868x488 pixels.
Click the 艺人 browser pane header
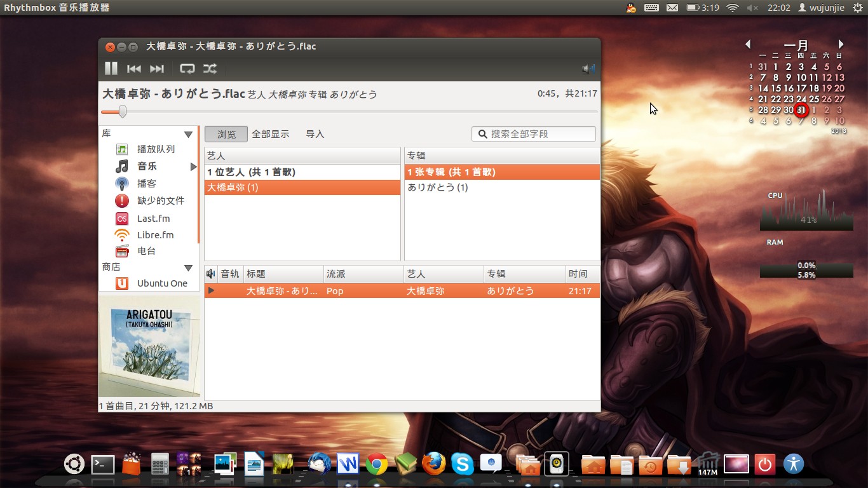[302, 156]
